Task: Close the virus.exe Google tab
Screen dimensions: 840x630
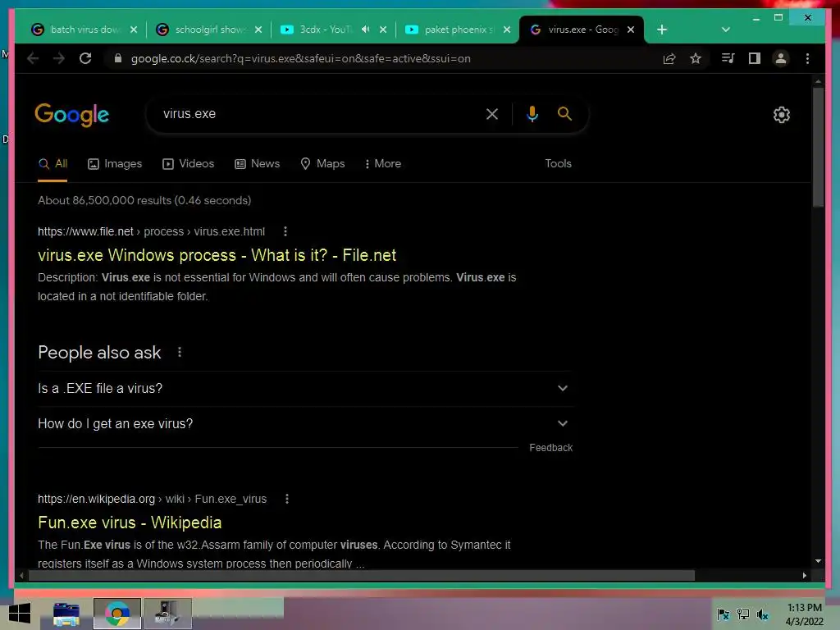Action: point(631,30)
